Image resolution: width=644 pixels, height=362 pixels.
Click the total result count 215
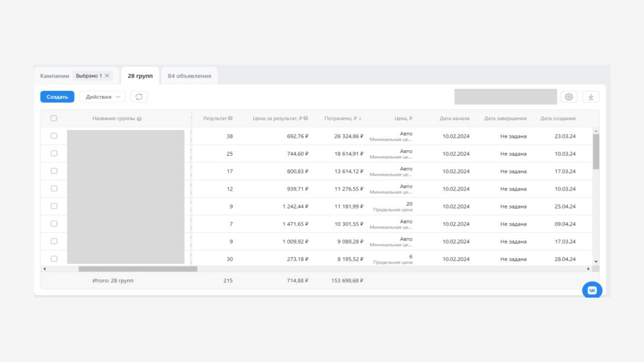(x=228, y=281)
